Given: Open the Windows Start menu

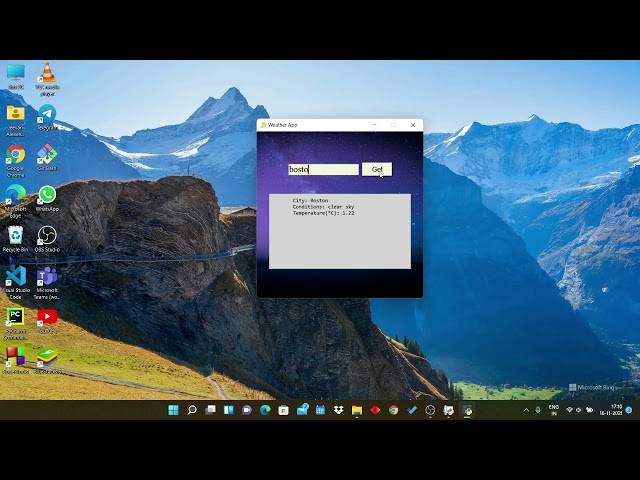Looking at the screenshot, I should [173, 410].
